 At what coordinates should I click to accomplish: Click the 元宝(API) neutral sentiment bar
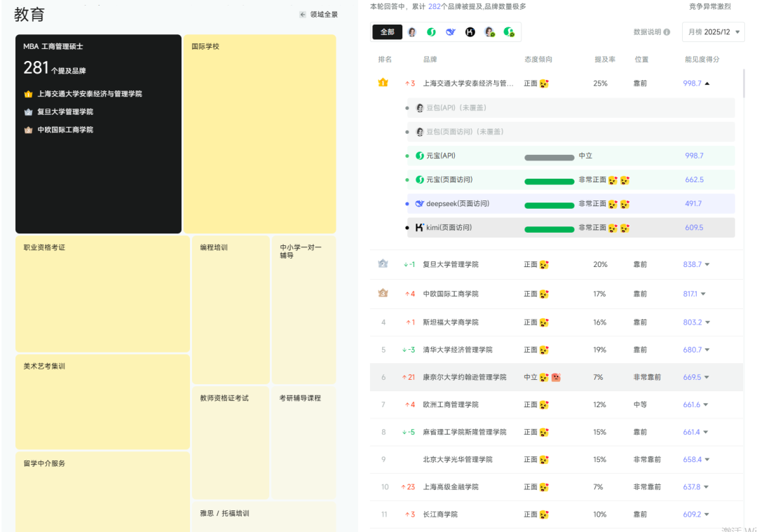[x=549, y=156]
